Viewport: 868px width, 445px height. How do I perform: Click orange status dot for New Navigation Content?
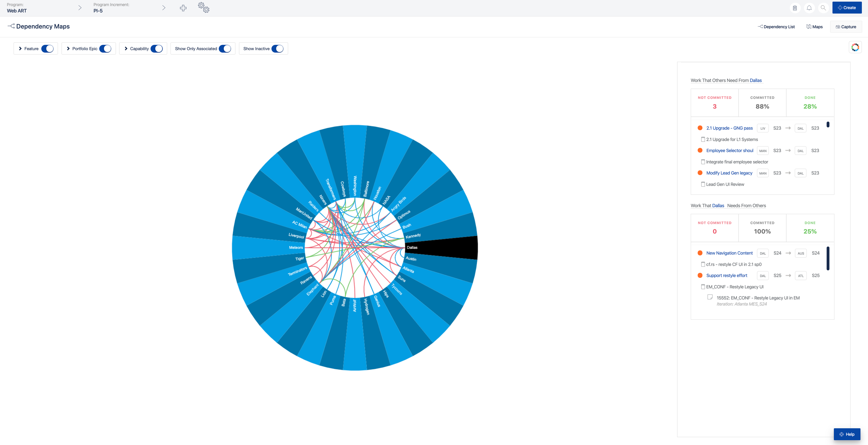(x=700, y=253)
